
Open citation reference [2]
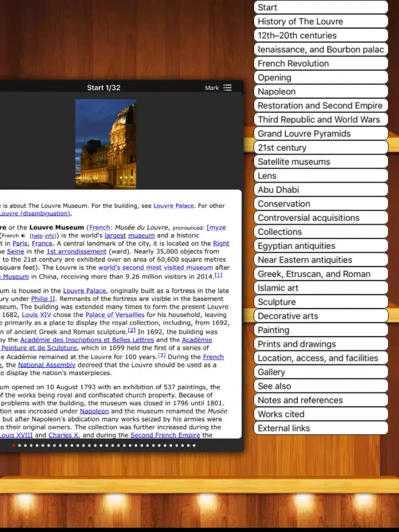point(131,330)
